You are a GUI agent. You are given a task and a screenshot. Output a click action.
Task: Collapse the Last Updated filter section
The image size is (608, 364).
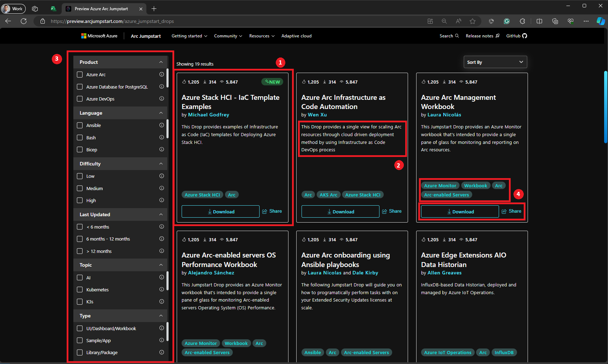coord(161,214)
